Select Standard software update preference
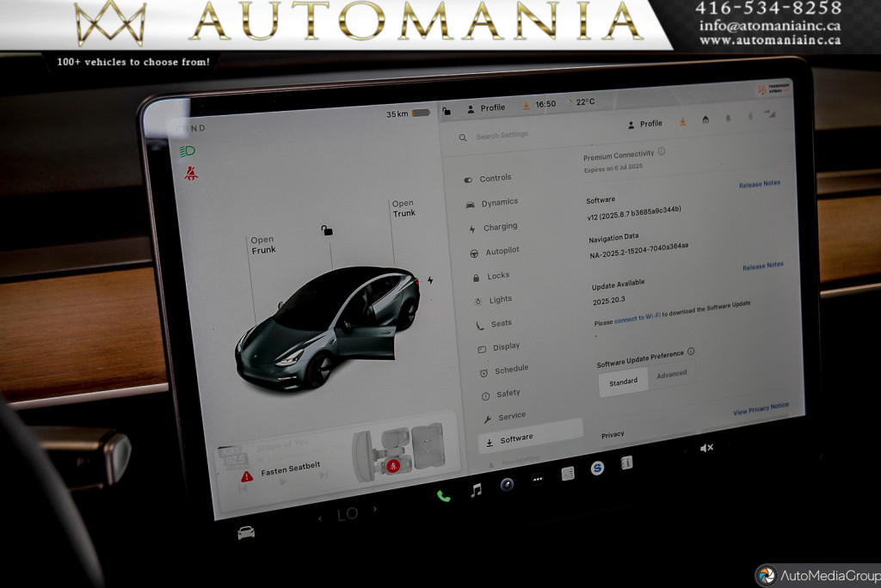The height and width of the screenshot is (588, 881). [623, 381]
